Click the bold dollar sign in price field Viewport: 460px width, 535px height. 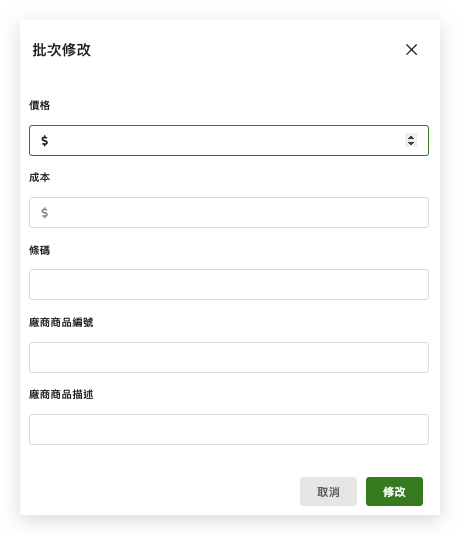44,141
